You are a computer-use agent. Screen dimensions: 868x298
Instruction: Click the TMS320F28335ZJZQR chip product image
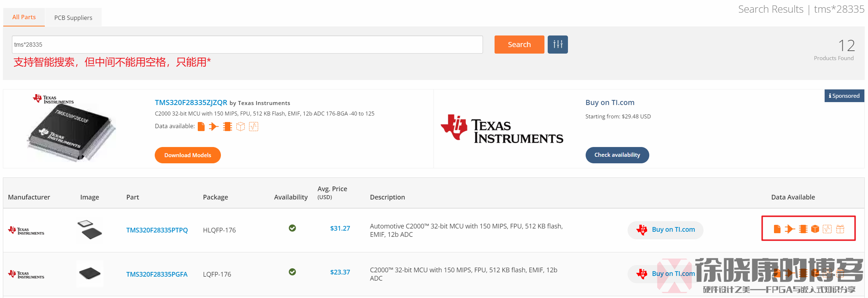71,129
